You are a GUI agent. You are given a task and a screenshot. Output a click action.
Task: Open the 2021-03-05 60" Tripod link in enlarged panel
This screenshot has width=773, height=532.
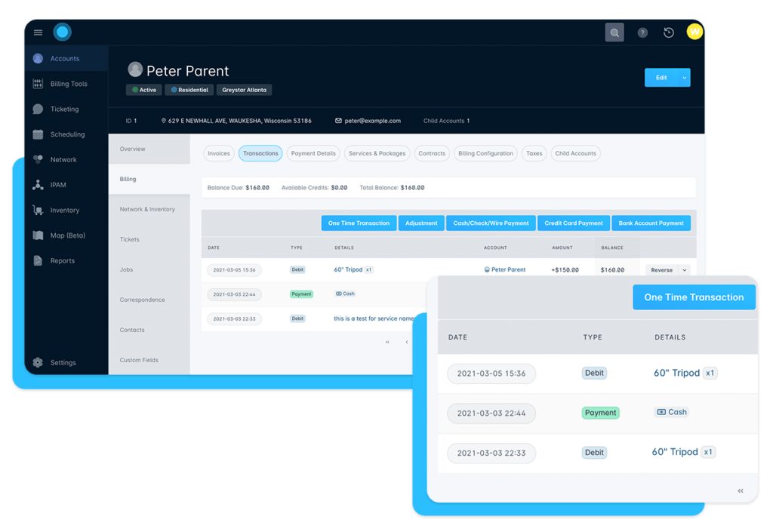[676, 373]
